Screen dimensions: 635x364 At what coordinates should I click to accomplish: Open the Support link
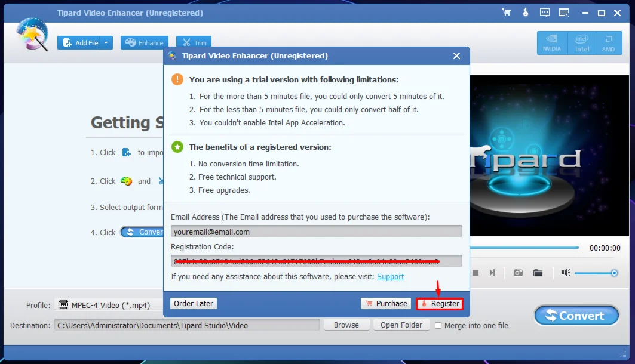point(391,277)
